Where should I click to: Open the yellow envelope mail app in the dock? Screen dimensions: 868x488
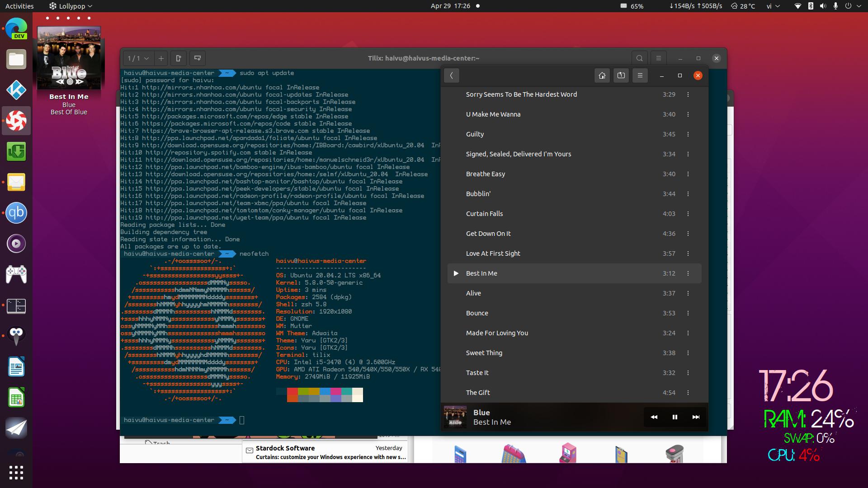[16, 182]
